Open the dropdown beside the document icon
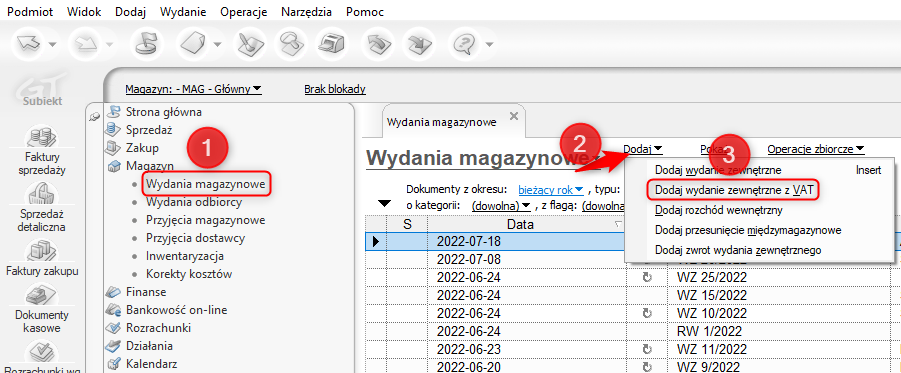This screenshot has height=373, width=901. coord(218,44)
